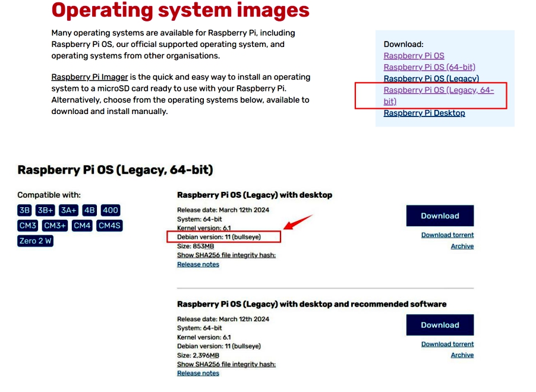Image resolution: width=536 pixels, height=392 pixels.
Task: Click the 4B compatibility badge
Action: pos(89,210)
